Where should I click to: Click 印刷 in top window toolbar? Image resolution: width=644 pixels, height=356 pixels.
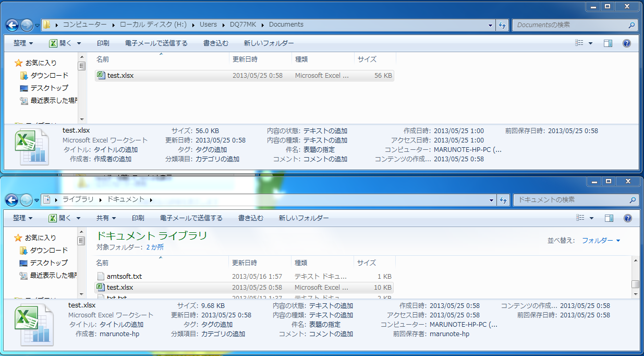point(103,43)
